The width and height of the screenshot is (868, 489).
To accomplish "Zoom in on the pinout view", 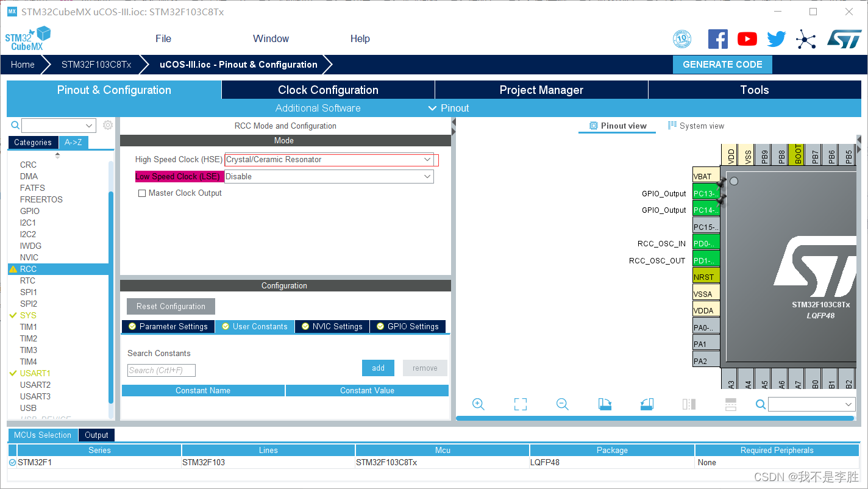I will (478, 404).
